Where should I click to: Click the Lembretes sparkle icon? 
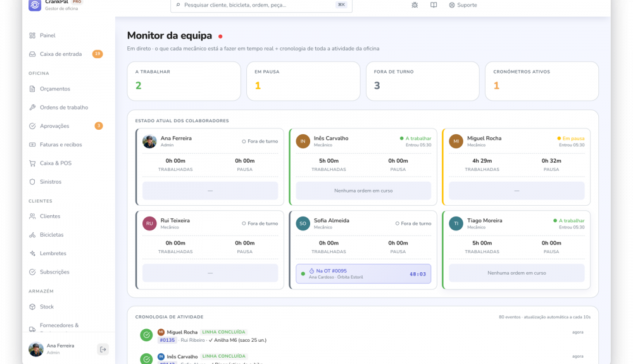32,253
